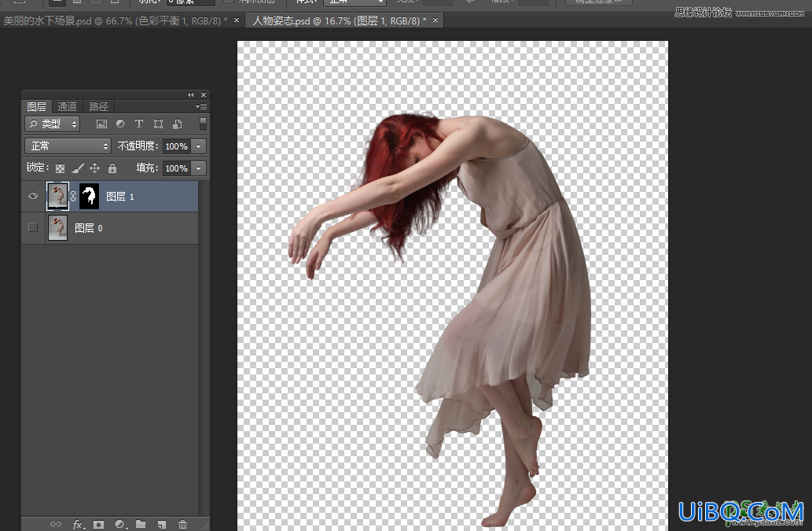Screen dimensions: 812x531
Task: Filter layers by type layers
Action: [139, 124]
